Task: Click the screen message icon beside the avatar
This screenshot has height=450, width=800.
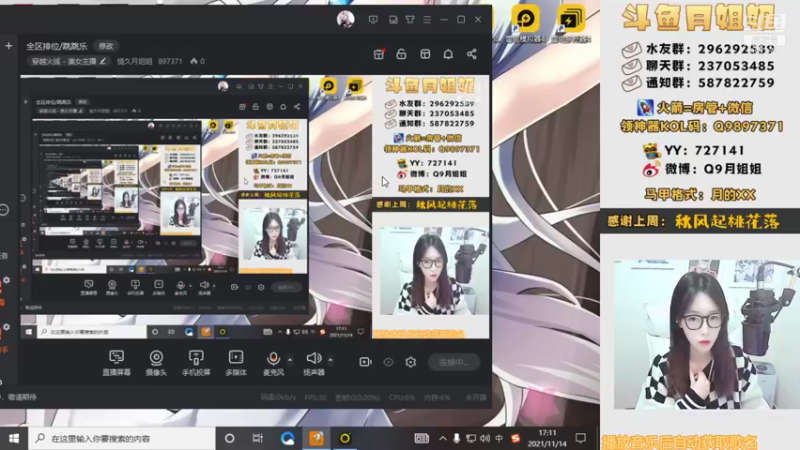Action: pos(373,19)
